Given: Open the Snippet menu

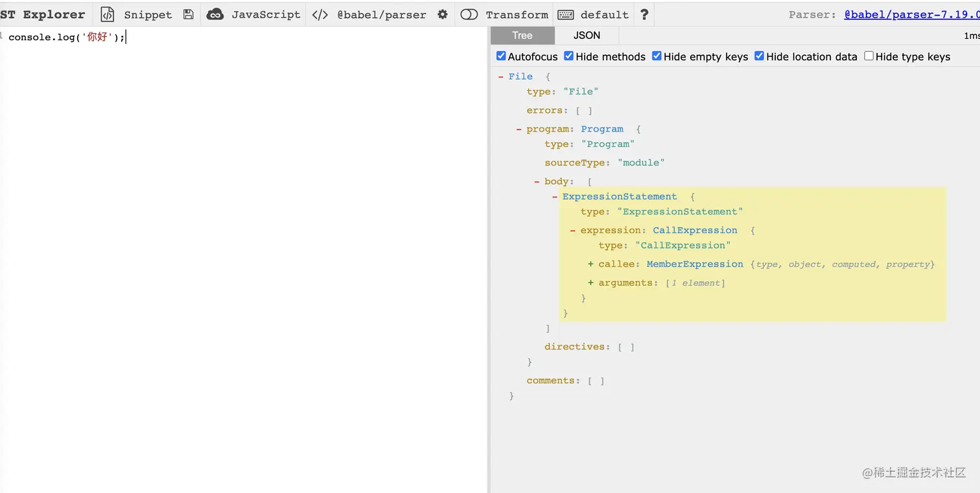Looking at the screenshot, I should pos(148,14).
